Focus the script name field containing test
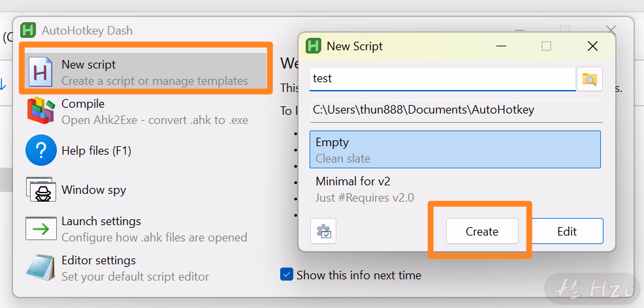This screenshot has height=308, width=644. coord(443,79)
